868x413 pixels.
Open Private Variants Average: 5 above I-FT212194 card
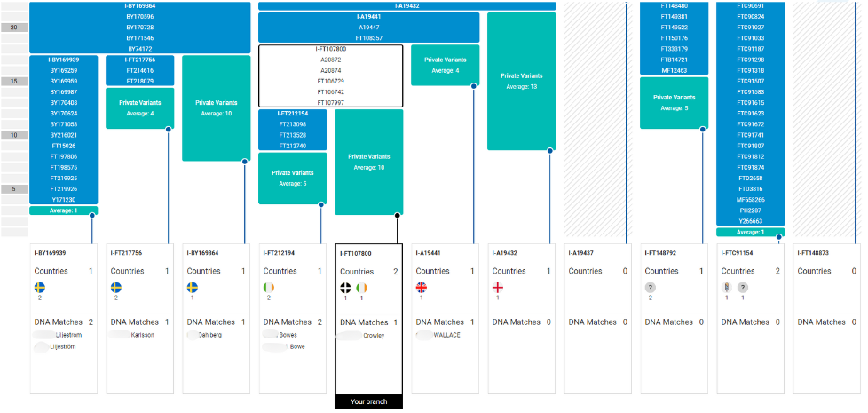click(x=292, y=179)
